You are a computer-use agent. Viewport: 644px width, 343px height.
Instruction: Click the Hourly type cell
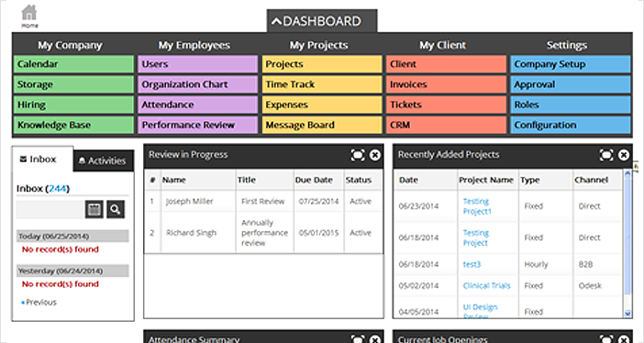(536, 264)
